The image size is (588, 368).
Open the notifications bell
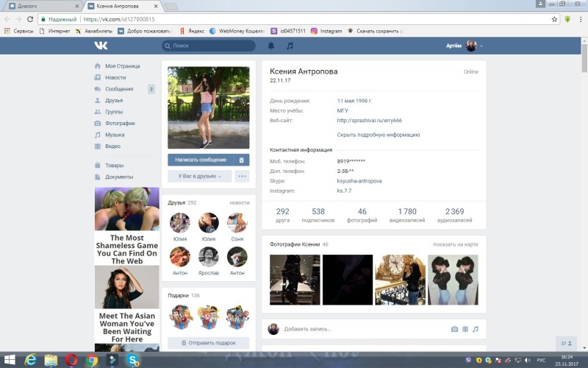click(x=271, y=46)
